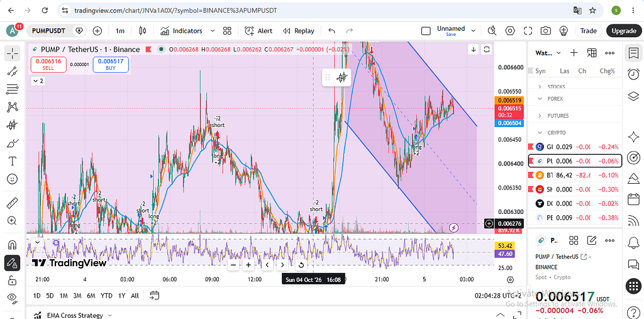Screen dimensions: 644x319
Task: Open quick search icon
Action: 492,31
